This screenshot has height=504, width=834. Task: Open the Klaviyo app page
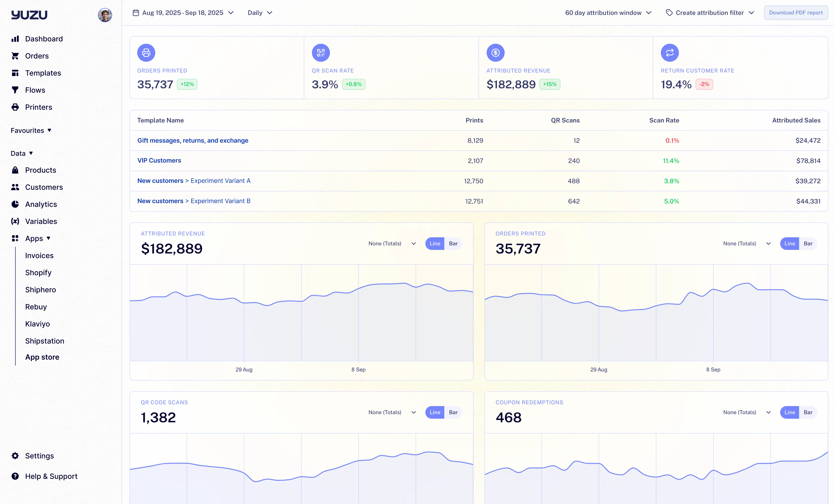pos(37,324)
